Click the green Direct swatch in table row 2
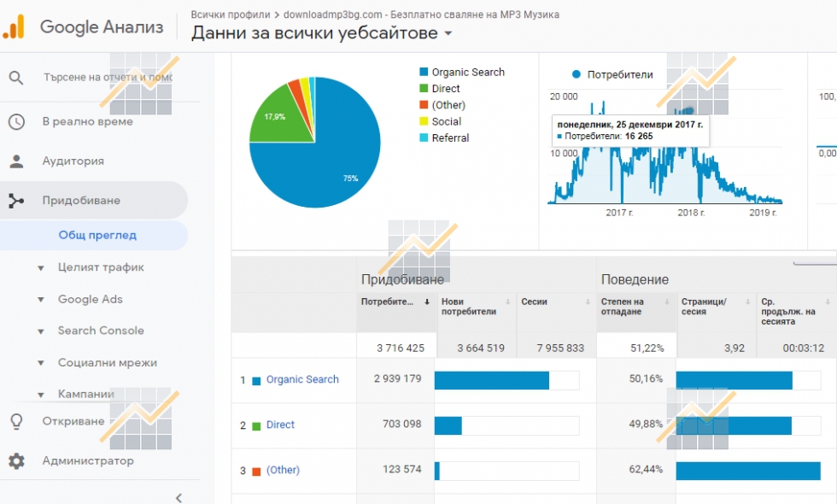This screenshot has width=837, height=504. tap(256, 426)
